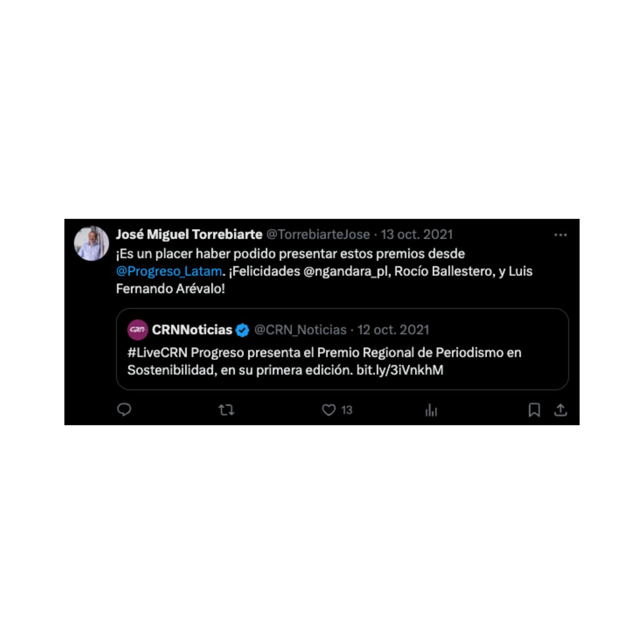644x644 pixels.
Task: Click the @CRN_Noticias handle
Action: 300,330
